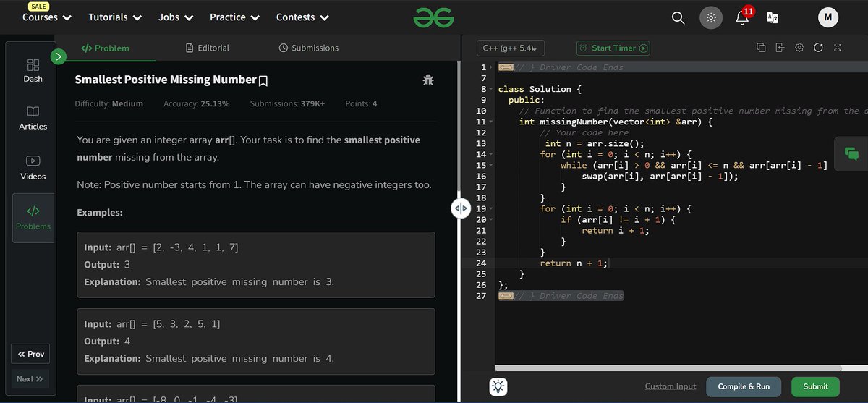868x403 pixels.
Task: Select the C++ (g++ 5.4) language dropdown
Action: click(x=511, y=48)
